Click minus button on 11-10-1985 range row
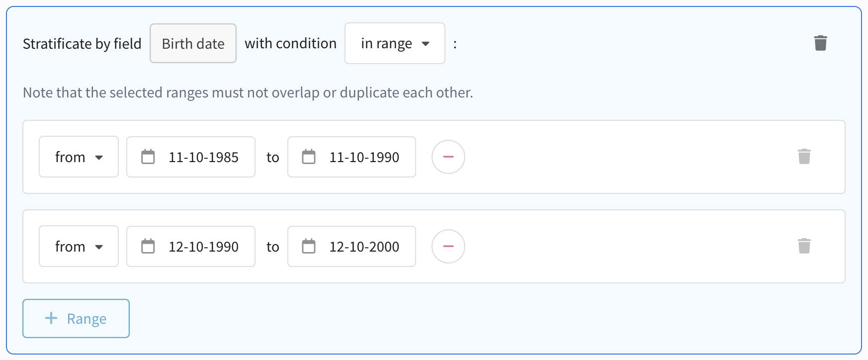868x360 pixels. click(448, 157)
